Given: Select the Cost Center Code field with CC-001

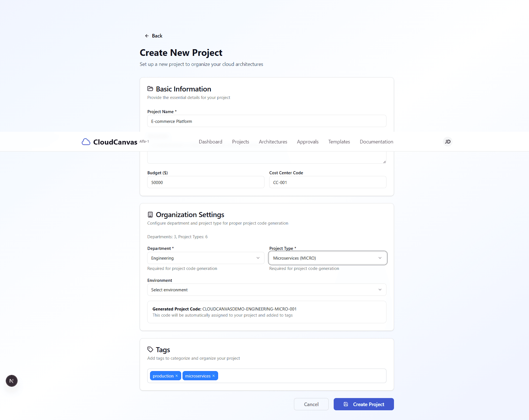Looking at the screenshot, I should point(327,182).
